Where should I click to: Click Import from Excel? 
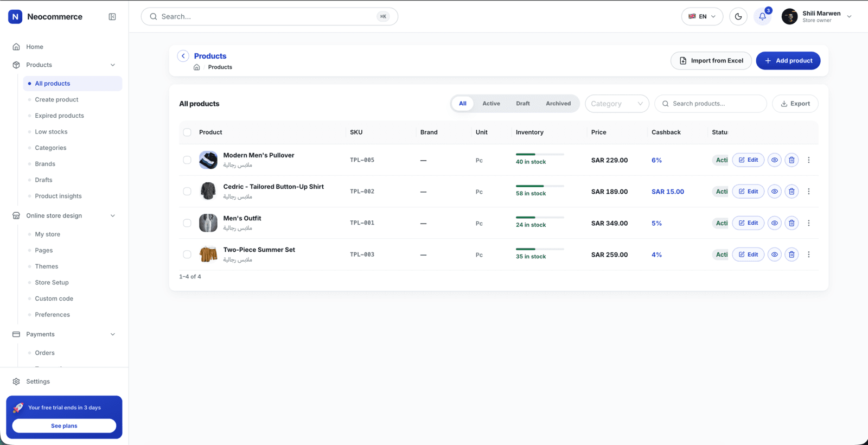(x=711, y=61)
